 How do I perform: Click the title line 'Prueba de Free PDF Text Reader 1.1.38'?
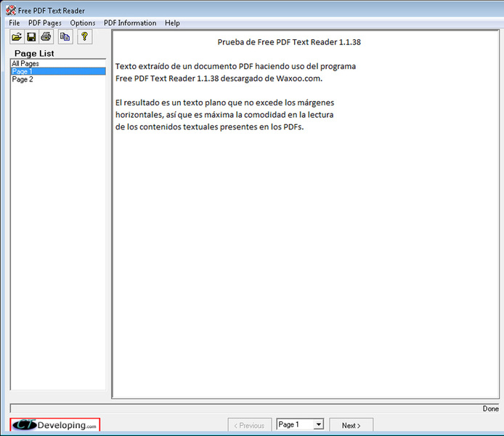(x=289, y=42)
